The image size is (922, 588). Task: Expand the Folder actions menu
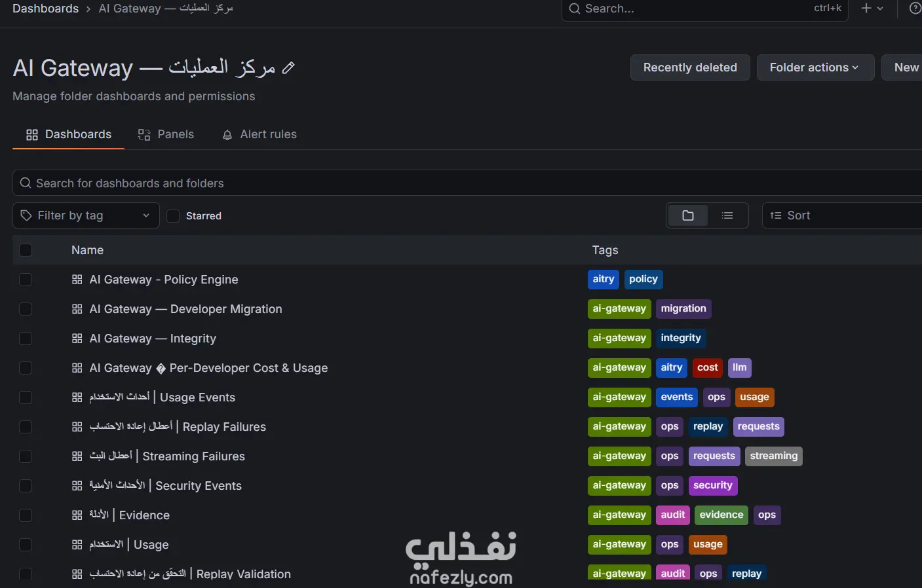coord(815,67)
